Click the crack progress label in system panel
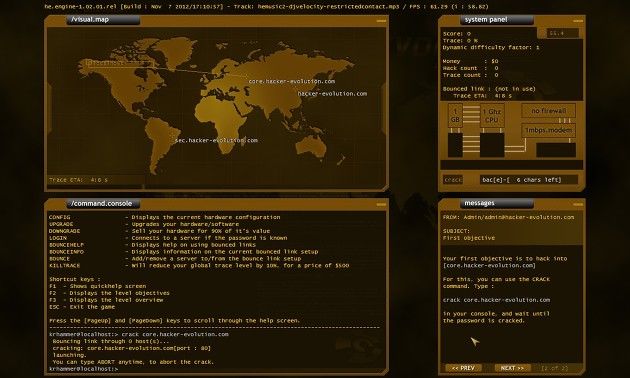 click(x=453, y=180)
